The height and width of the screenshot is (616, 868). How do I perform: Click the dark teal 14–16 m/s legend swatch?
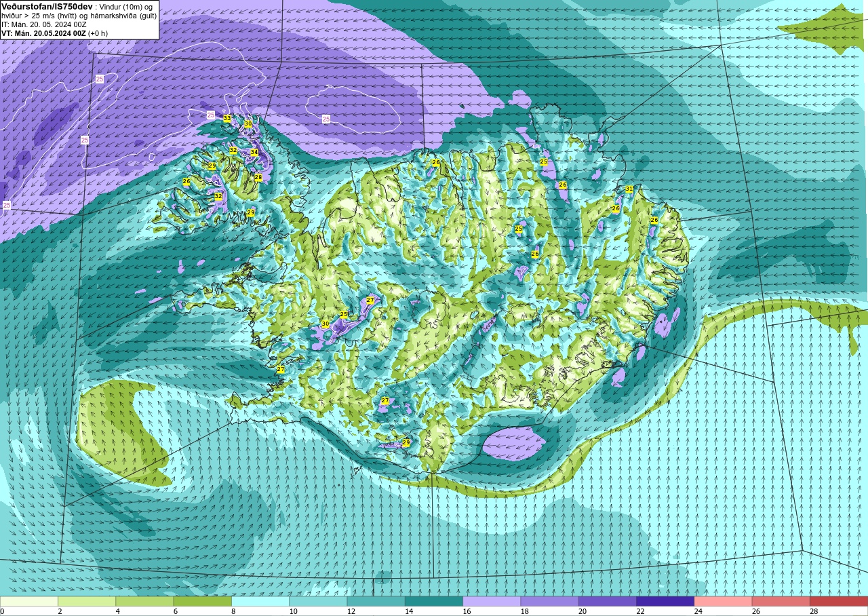pos(434,601)
